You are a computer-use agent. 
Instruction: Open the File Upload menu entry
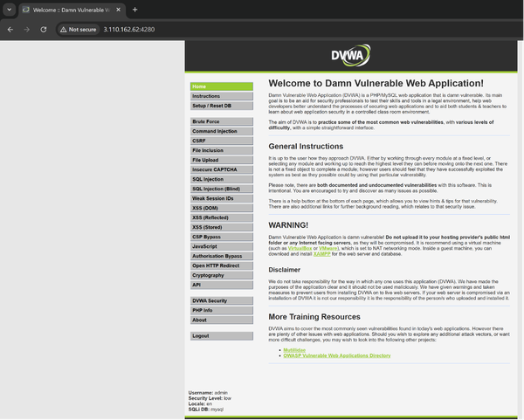tap(205, 160)
